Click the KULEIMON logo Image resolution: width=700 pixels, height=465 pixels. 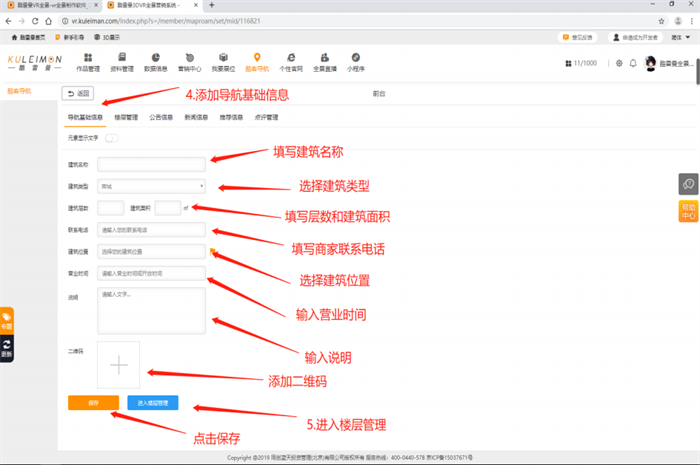pyautogui.click(x=34, y=62)
